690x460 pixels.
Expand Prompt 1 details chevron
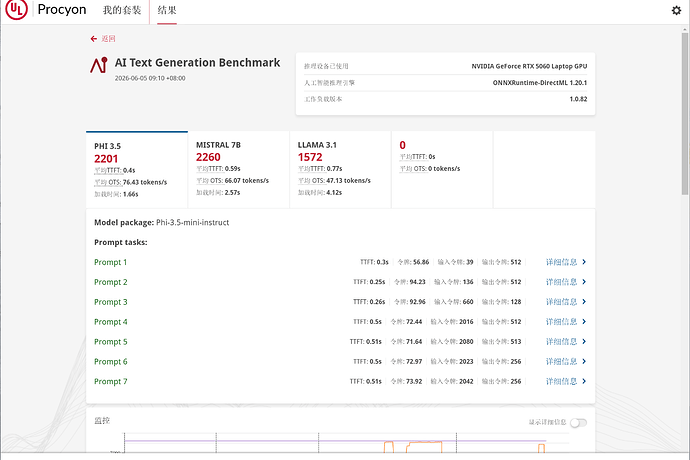coord(584,262)
